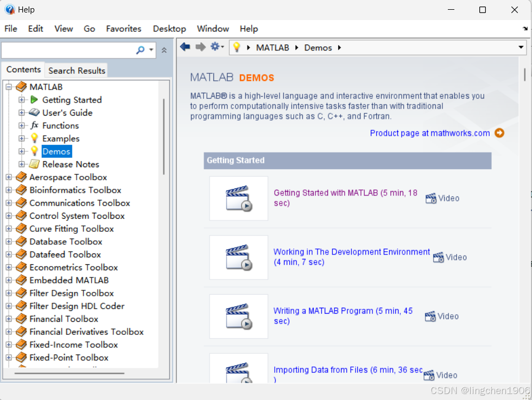This screenshot has height=400, width=532.
Task: Click the fx Functions icon
Action: (x=34, y=125)
